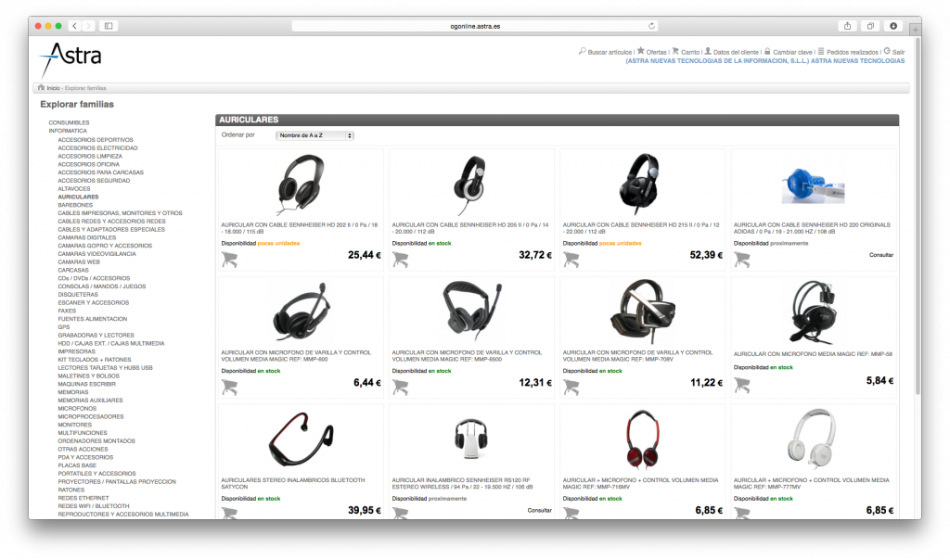This screenshot has width=950, height=560.
Task: Select the INFORMATICA family
Action: click(x=68, y=131)
